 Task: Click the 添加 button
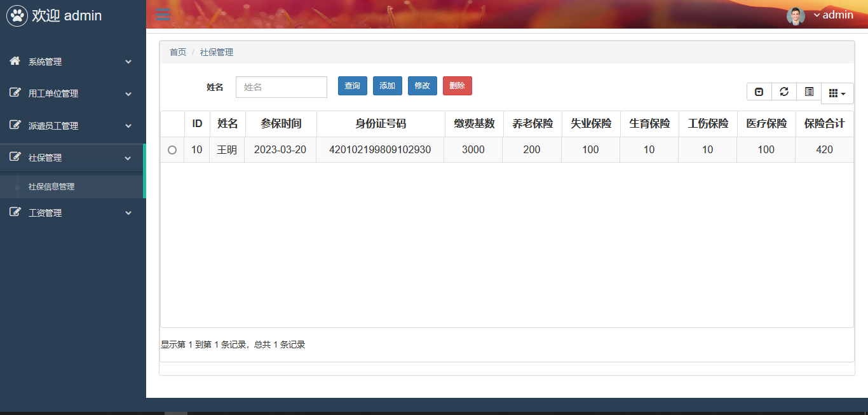click(x=388, y=86)
